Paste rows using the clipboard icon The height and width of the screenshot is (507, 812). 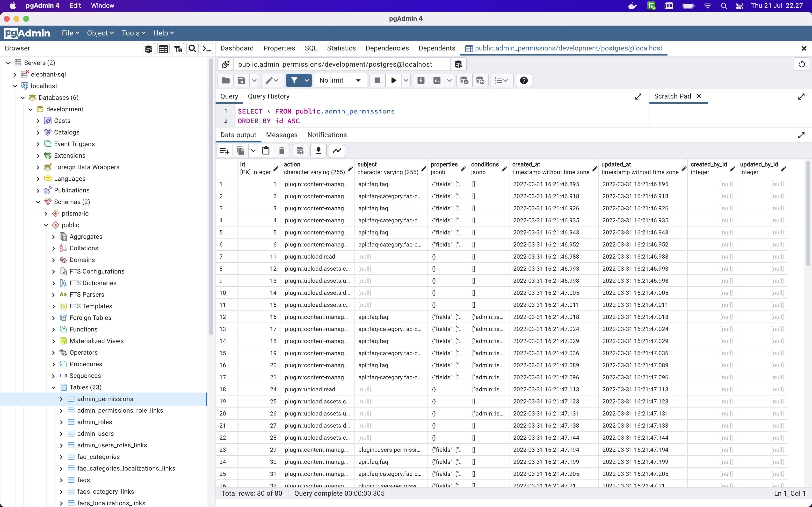coord(265,151)
